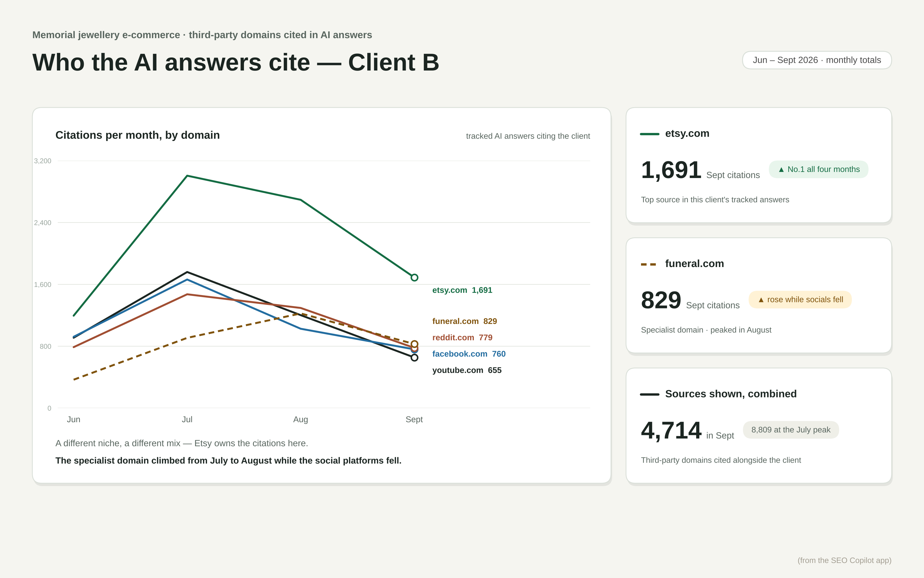The width and height of the screenshot is (924, 578).
Task: Click the 'reddit.com 779' chart label
Action: (462, 338)
